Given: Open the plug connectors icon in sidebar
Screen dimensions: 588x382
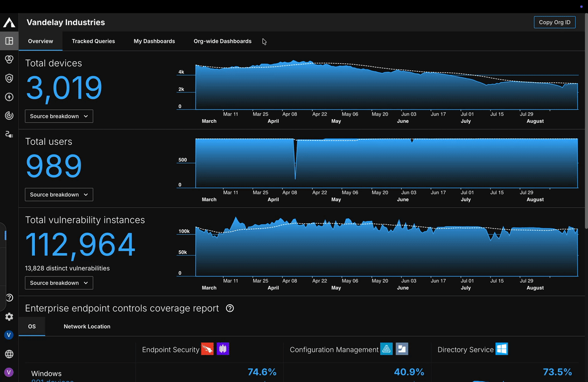Looking at the screenshot, I should click(9, 134).
